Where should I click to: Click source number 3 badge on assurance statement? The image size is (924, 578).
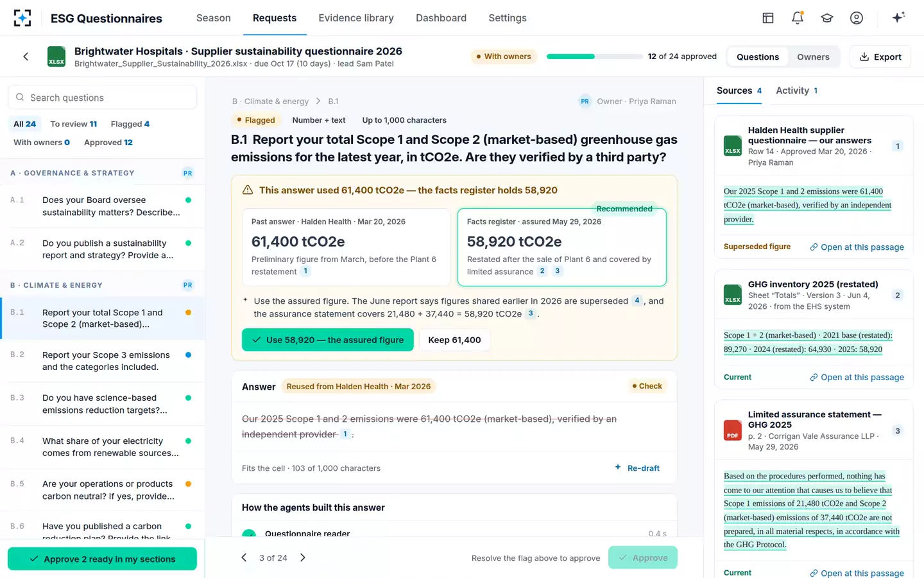pyautogui.click(x=898, y=431)
